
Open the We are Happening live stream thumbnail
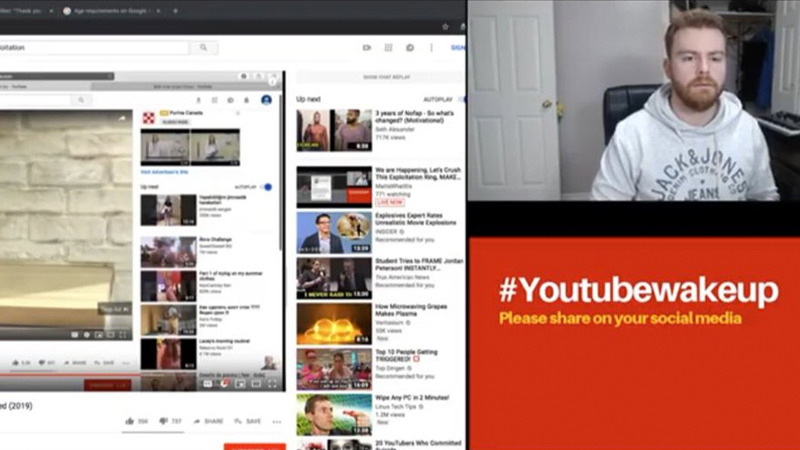click(334, 187)
